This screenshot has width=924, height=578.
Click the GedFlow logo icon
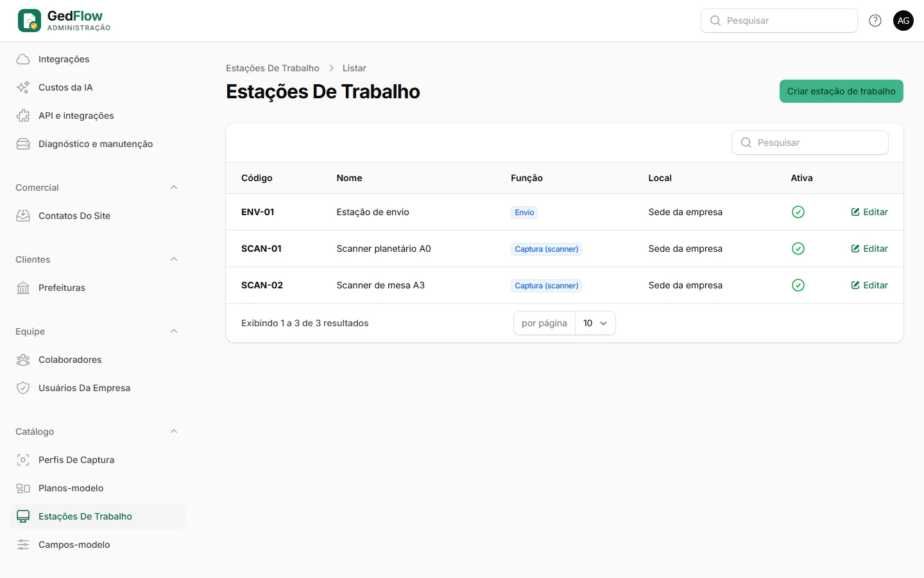click(x=30, y=21)
